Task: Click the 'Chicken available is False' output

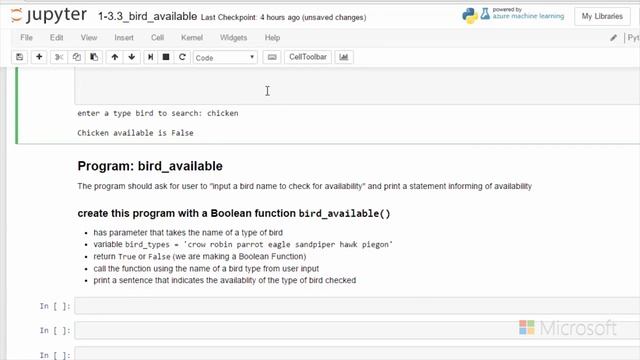Action: [x=135, y=133]
